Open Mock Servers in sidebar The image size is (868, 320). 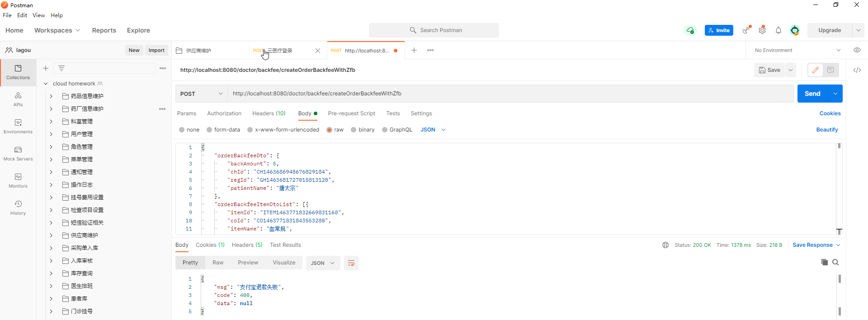tap(18, 153)
